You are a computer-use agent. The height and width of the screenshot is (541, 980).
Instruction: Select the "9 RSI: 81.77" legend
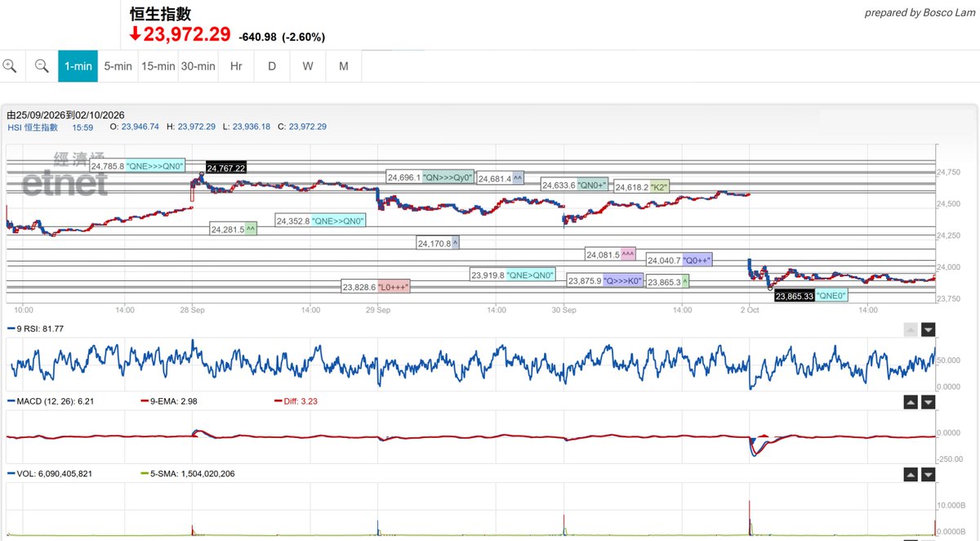(35, 329)
